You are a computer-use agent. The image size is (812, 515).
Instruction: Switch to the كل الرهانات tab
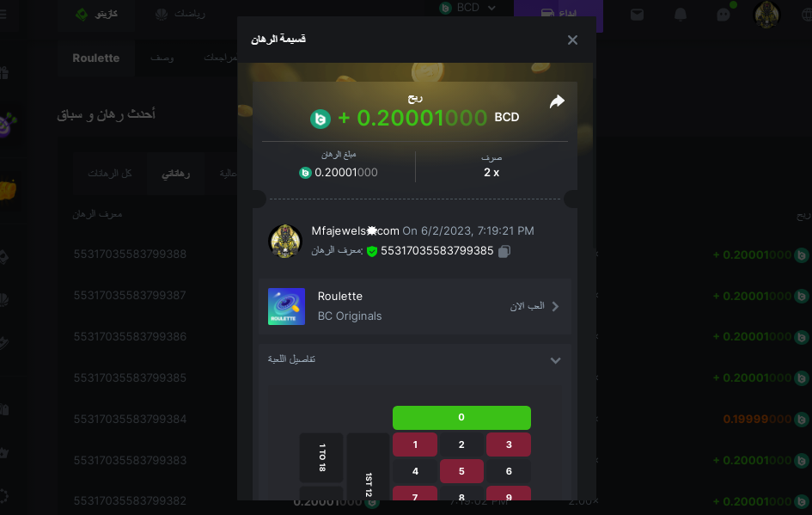(110, 174)
